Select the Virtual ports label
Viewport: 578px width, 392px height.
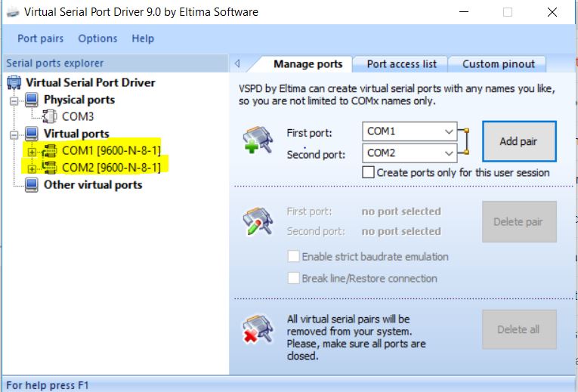click(x=76, y=134)
